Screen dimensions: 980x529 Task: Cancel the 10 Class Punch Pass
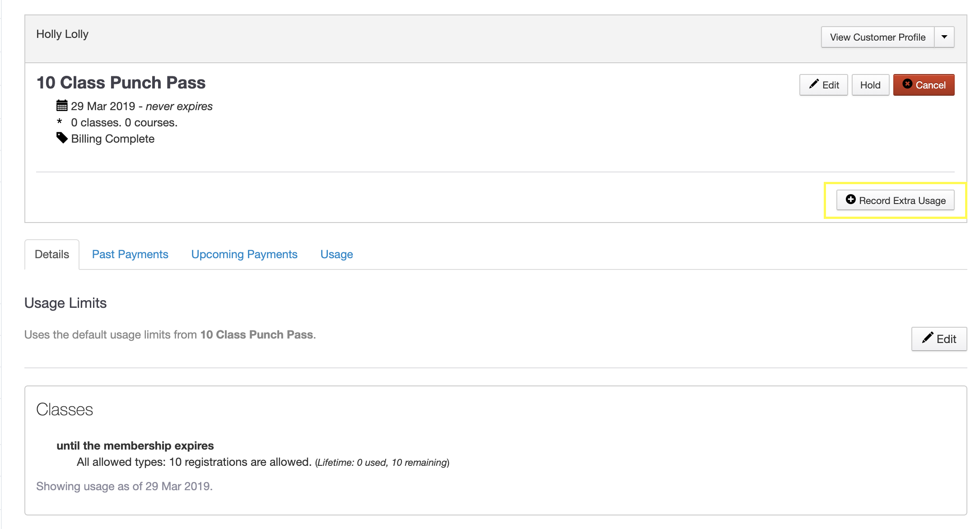924,85
